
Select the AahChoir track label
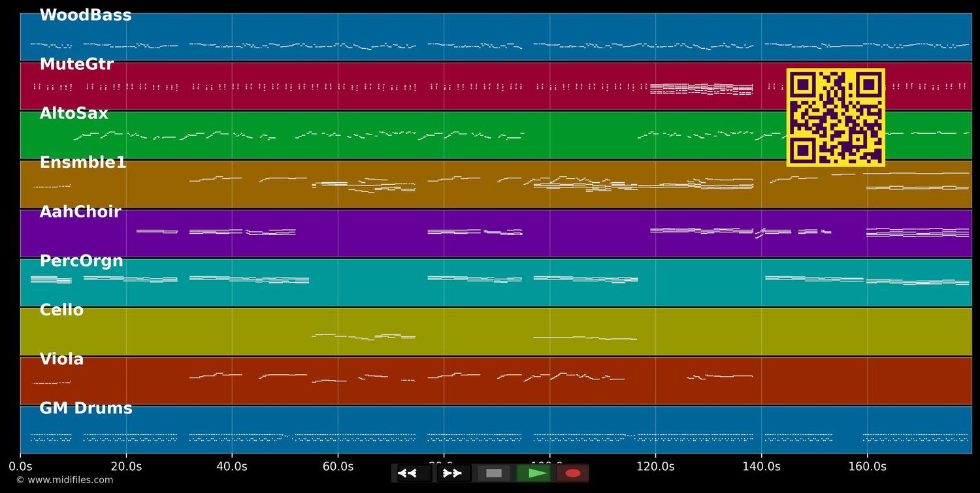(80, 212)
